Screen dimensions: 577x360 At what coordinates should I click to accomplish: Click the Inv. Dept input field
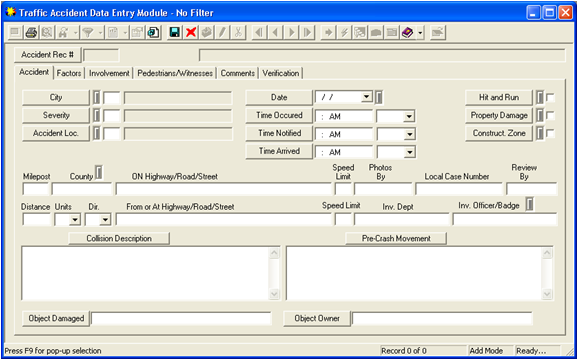[401, 219]
